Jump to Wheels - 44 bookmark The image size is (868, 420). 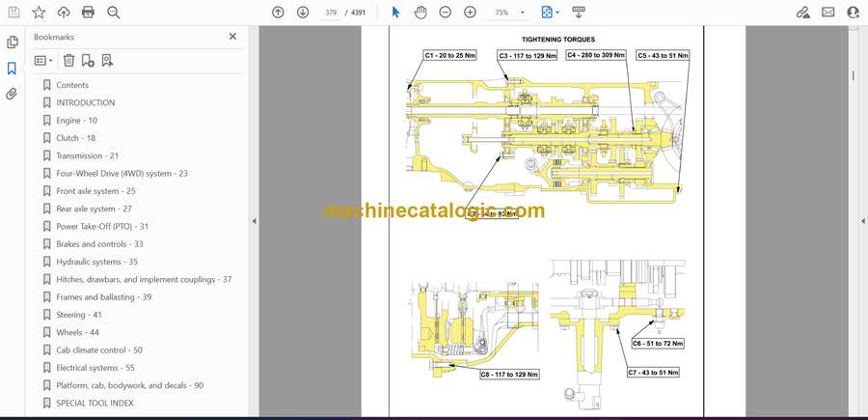(x=77, y=332)
